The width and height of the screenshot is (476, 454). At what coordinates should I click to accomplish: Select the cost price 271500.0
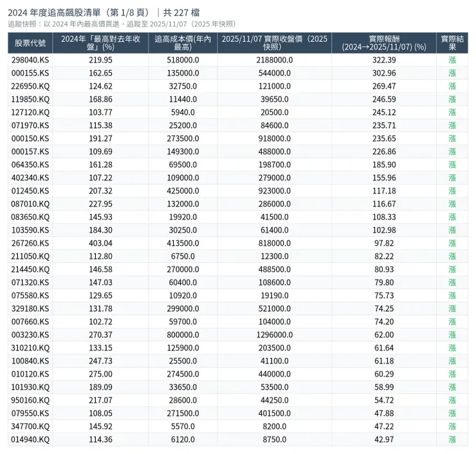point(183,413)
